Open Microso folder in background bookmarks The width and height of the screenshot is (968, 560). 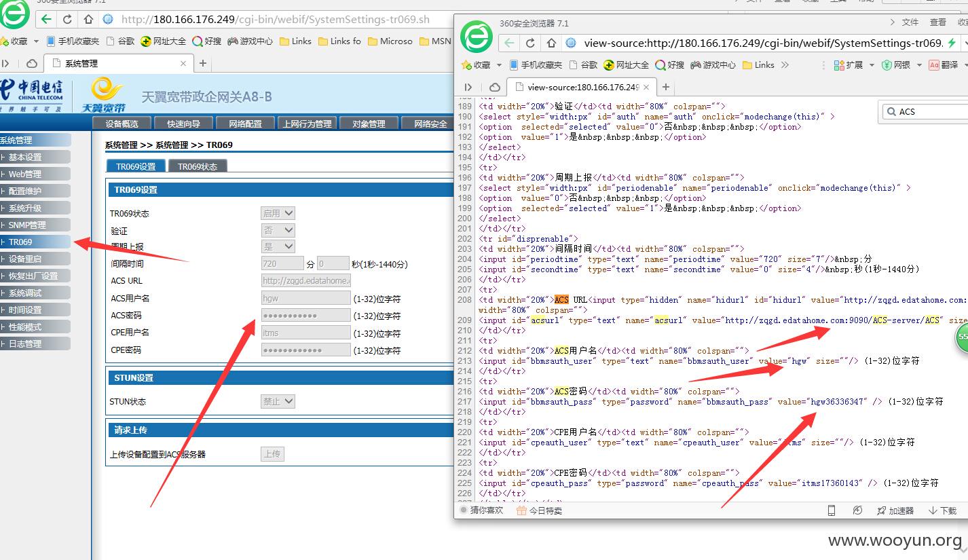pos(390,41)
